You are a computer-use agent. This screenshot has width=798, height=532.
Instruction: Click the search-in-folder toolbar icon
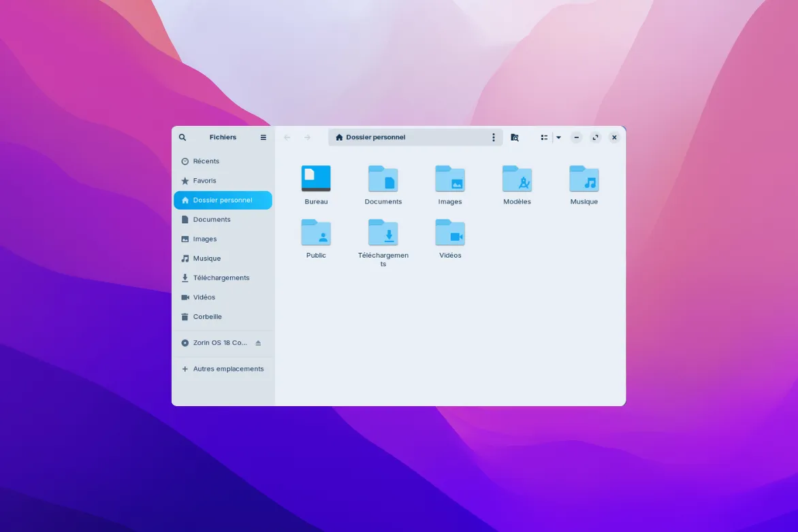click(515, 137)
